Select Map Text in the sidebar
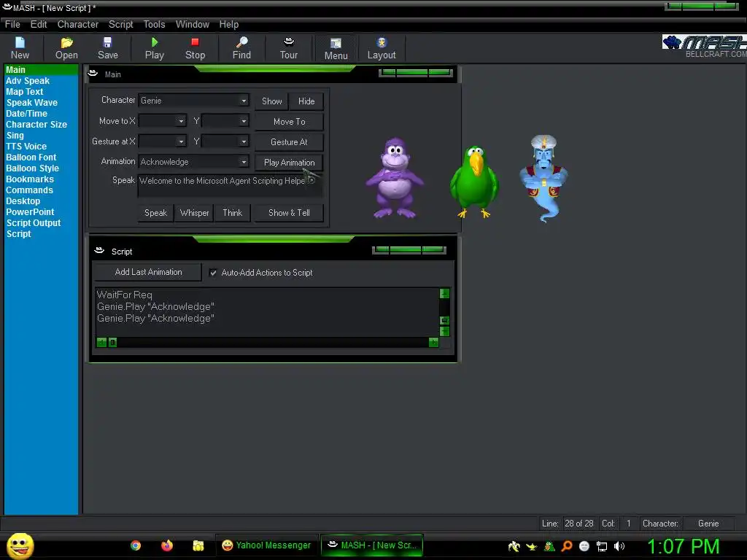The width and height of the screenshot is (747, 560). click(24, 91)
